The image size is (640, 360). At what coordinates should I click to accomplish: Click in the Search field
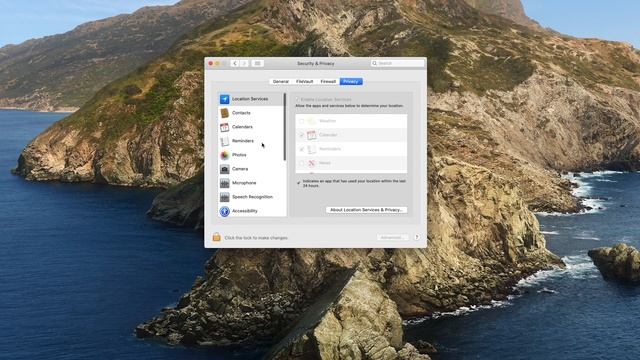[x=397, y=63]
